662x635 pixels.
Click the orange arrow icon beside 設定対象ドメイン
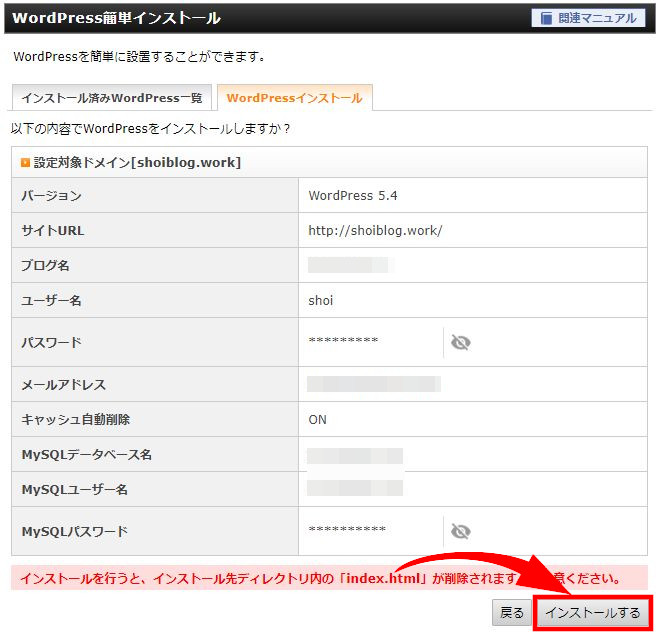click(25, 163)
